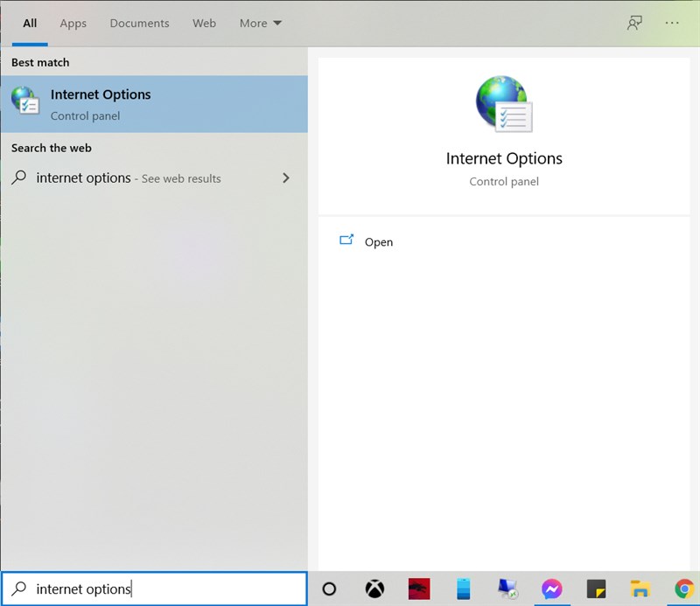Expand the More filter dropdown
This screenshot has height=606, width=700.
[x=260, y=24]
